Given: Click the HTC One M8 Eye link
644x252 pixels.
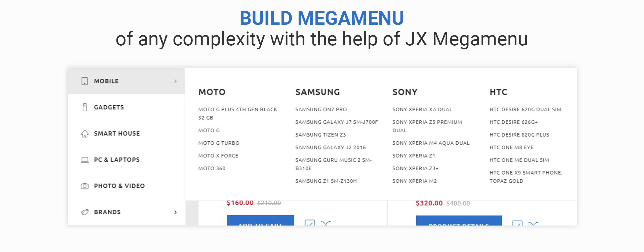Looking at the screenshot, I should [511, 147].
